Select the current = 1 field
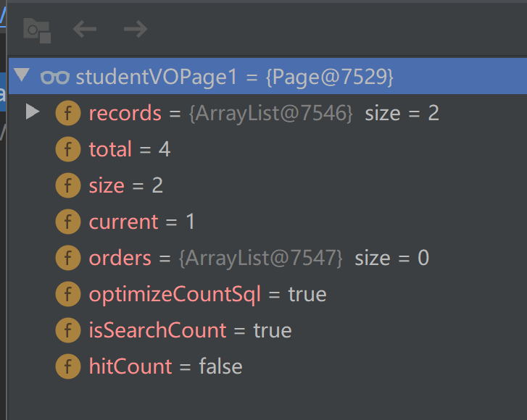This screenshot has width=527, height=420. [x=141, y=222]
